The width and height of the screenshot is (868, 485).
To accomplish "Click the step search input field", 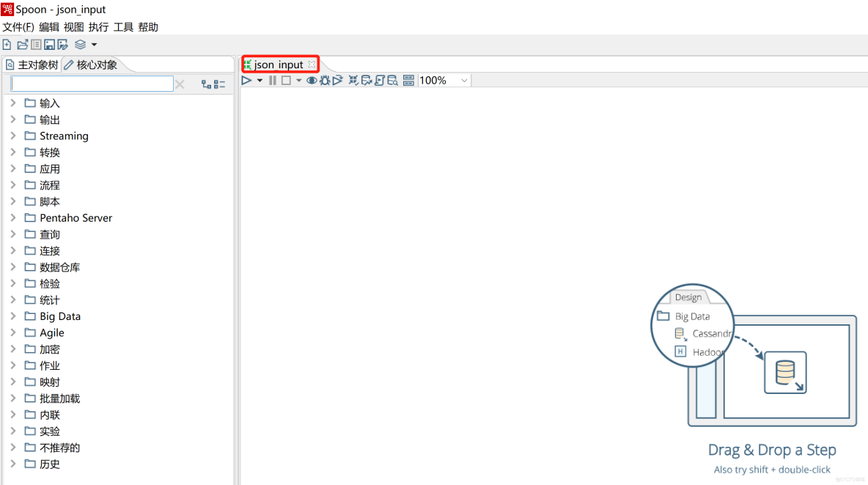I will (x=92, y=84).
